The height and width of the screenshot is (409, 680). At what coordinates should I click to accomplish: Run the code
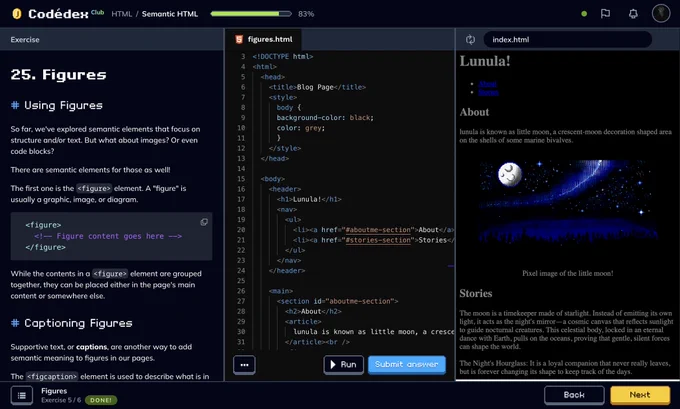tap(343, 365)
